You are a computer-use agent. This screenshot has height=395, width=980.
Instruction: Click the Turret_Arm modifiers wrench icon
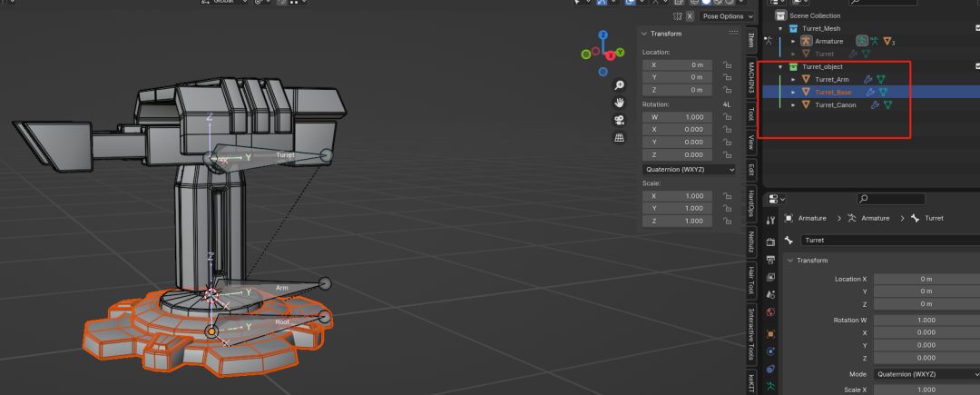868,79
